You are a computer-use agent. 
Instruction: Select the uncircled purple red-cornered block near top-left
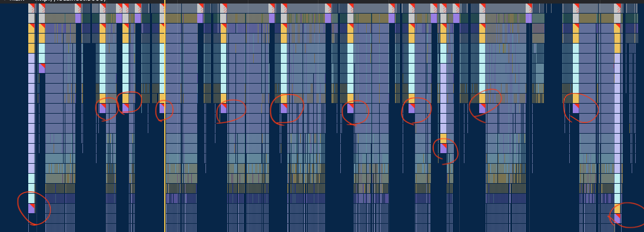click(x=42, y=68)
